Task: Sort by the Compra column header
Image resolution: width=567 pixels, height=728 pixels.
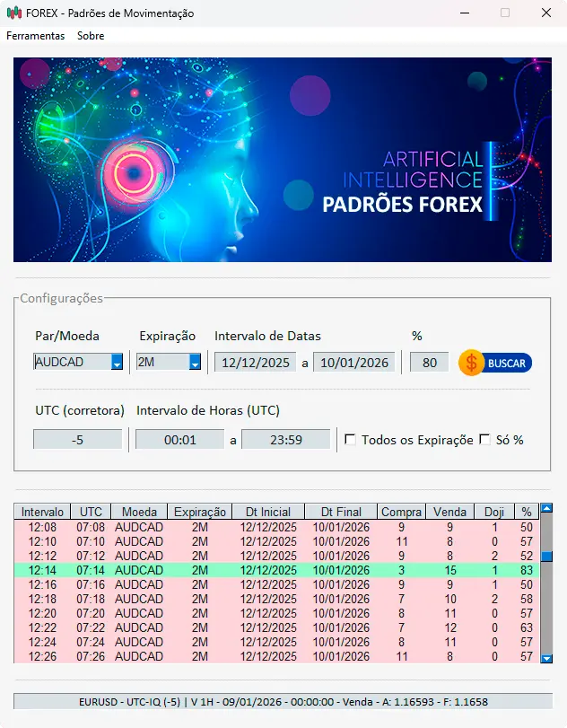Action: [401, 512]
